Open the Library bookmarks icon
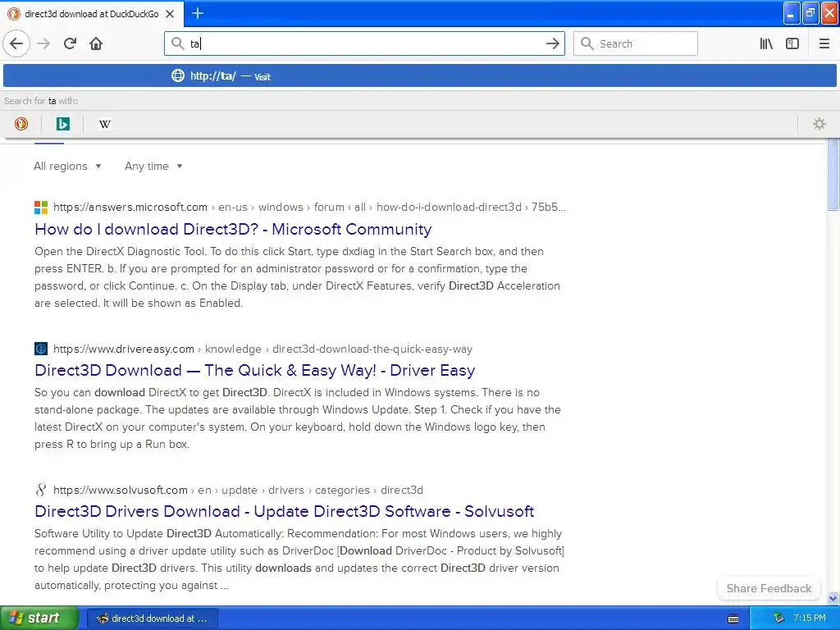Screen dimensions: 840x630 click(766, 43)
